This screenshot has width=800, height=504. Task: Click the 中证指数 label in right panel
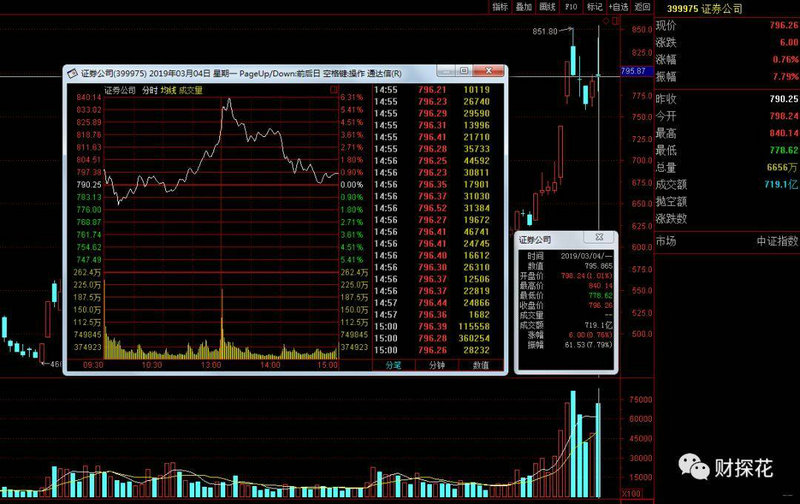tap(776, 240)
